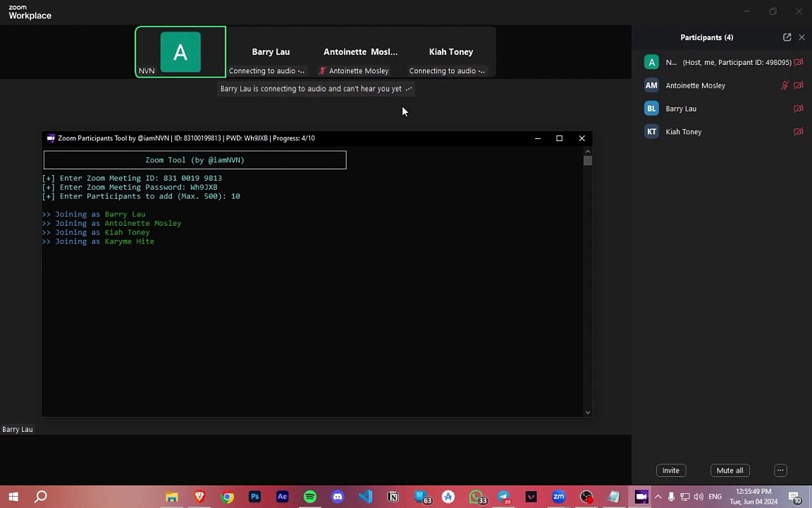Open File Explorer from the taskbar

[x=172, y=497]
